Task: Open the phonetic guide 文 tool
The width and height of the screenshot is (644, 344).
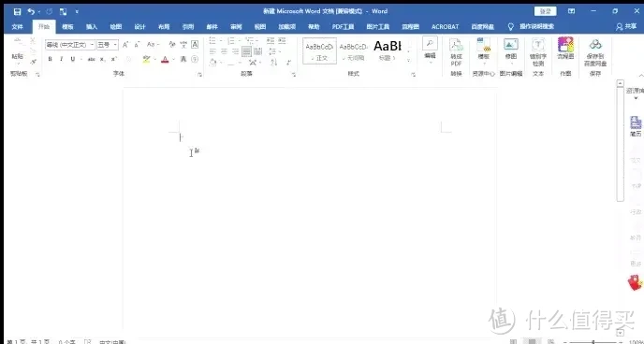Action: coord(183,44)
